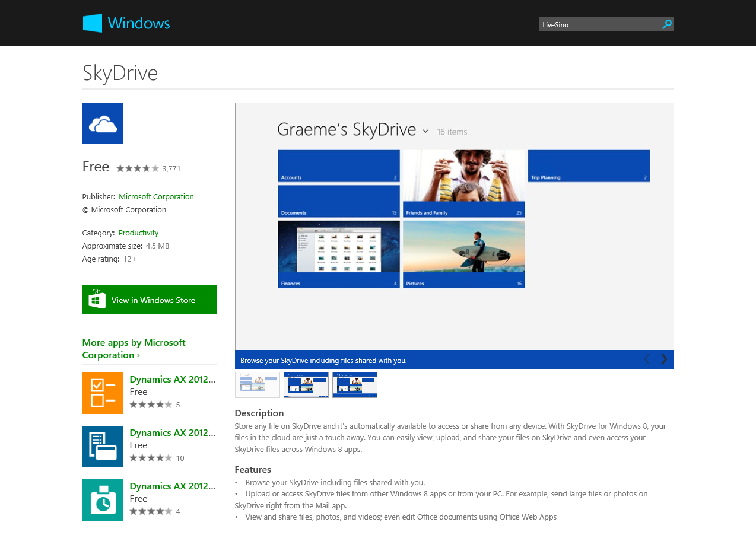Image resolution: width=756 pixels, height=535 pixels.
Task: Click the Windows Store bag icon
Action: pos(97,299)
